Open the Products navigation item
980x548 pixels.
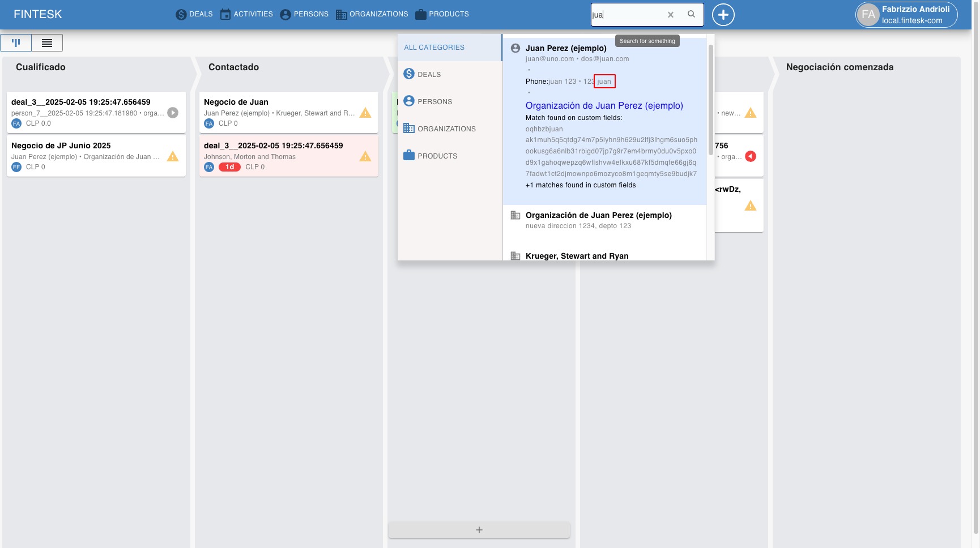click(x=442, y=14)
